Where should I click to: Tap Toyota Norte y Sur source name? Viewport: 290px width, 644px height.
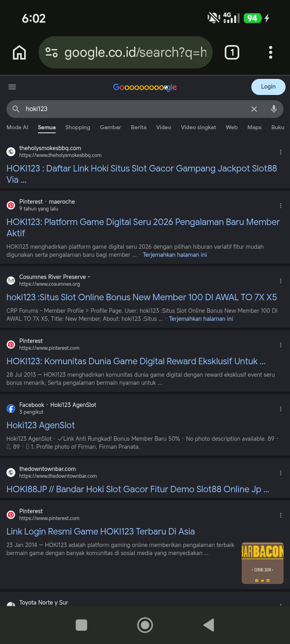tap(43, 603)
